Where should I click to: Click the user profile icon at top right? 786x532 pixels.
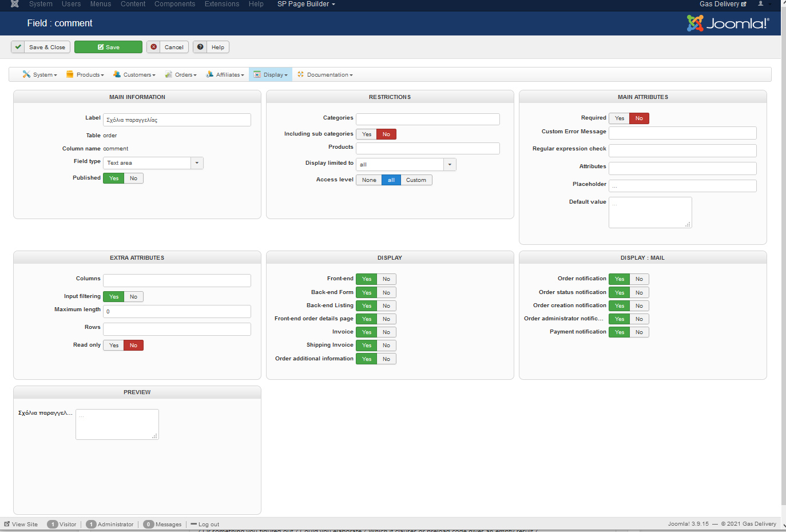(x=760, y=4)
